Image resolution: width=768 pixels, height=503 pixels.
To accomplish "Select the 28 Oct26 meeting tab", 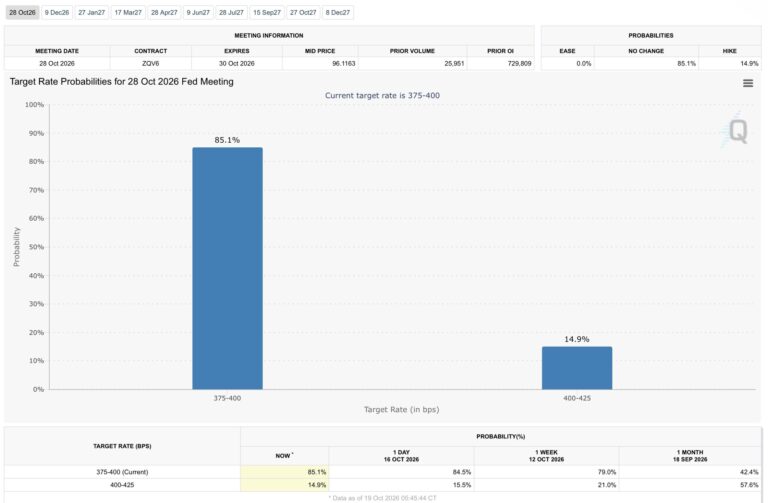I will (23, 13).
